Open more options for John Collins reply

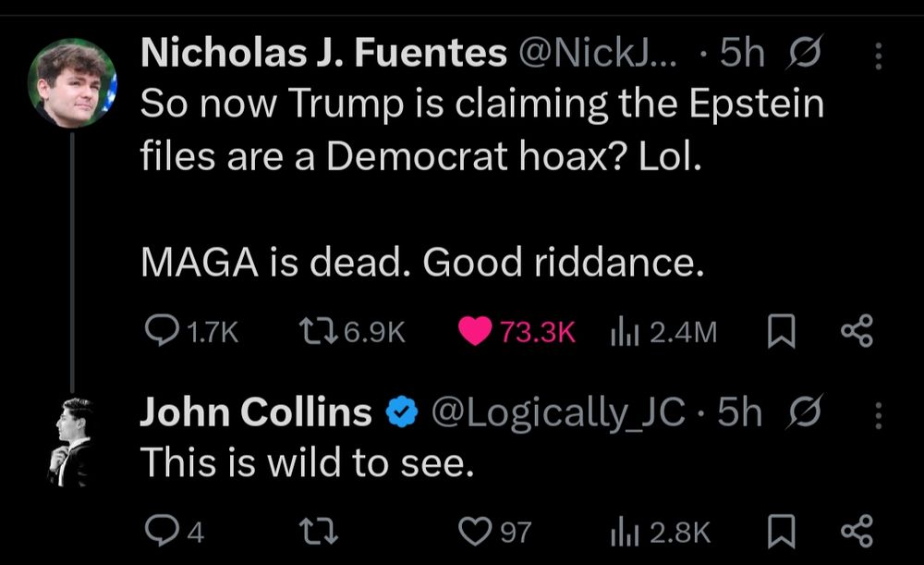point(878,415)
